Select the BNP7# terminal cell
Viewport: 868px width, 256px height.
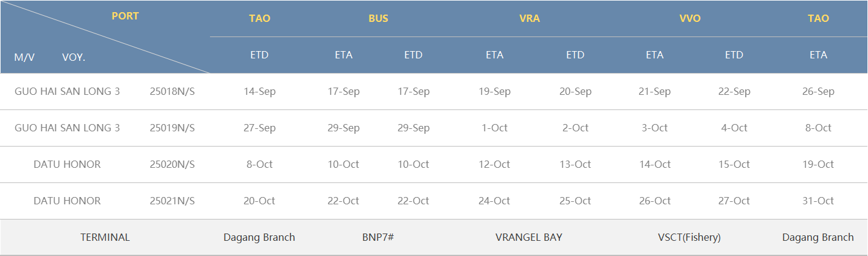(378, 238)
